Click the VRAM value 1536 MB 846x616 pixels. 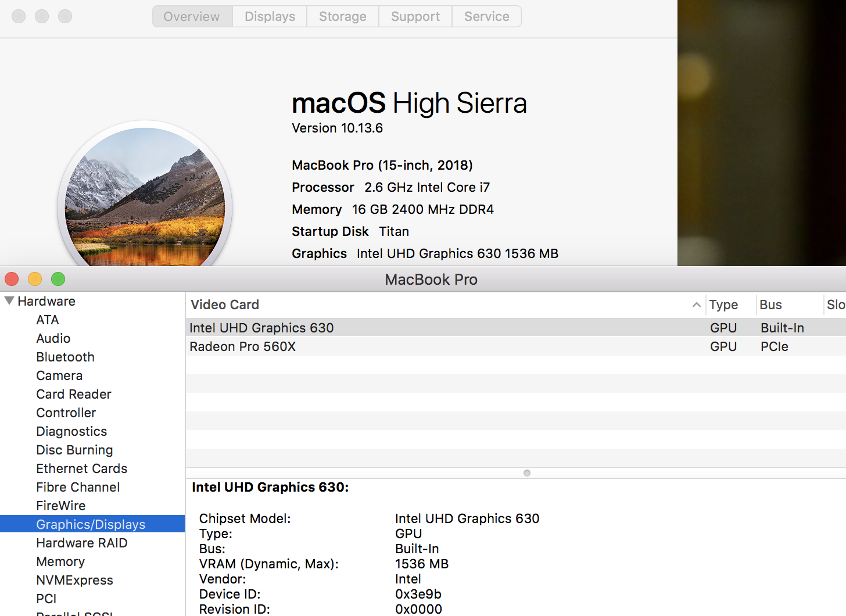click(x=422, y=564)
